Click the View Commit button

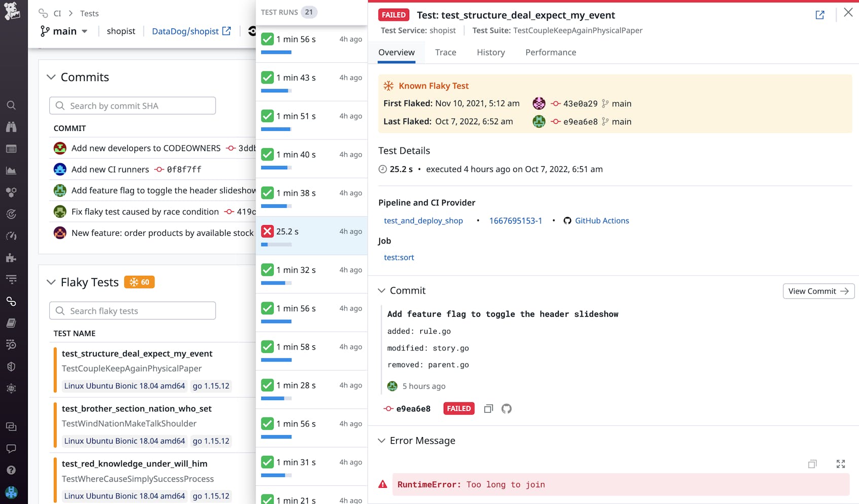click(x=818, y=291)
